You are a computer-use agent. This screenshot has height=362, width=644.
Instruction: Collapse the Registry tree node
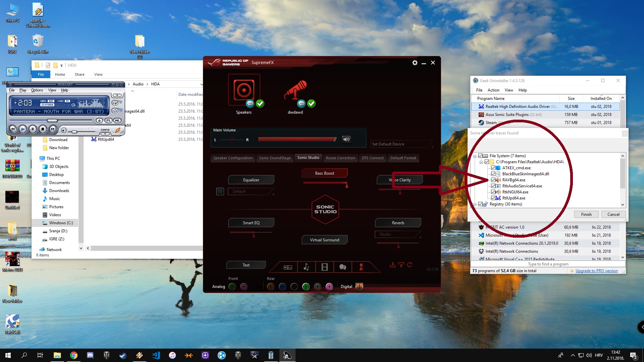tap(475, 204)
